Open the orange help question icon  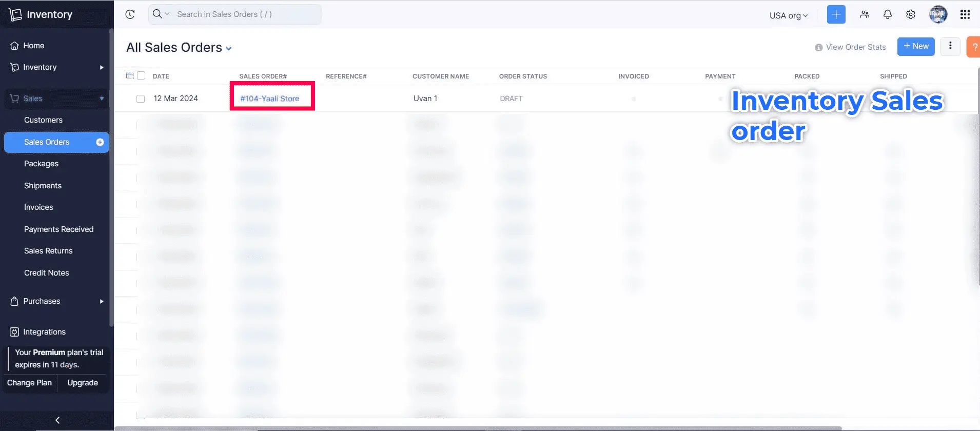(973, 47)
